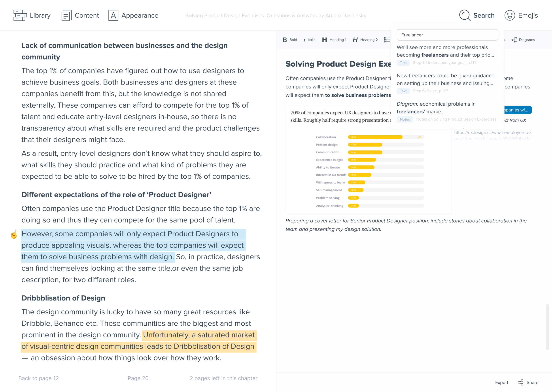The image size is (552, 392).
Task: Open Appearance settings
Action: click(x=133, y=15)
